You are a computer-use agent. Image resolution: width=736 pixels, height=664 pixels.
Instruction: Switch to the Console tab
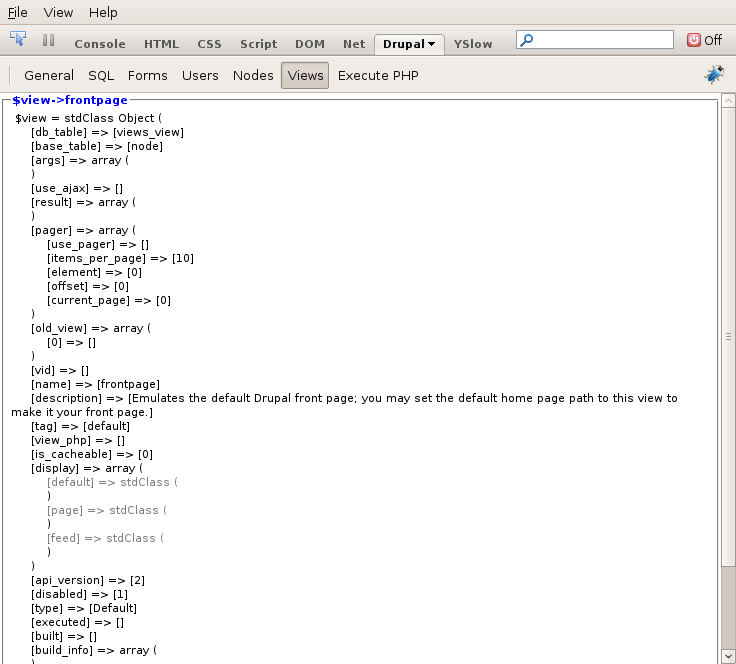100,44
